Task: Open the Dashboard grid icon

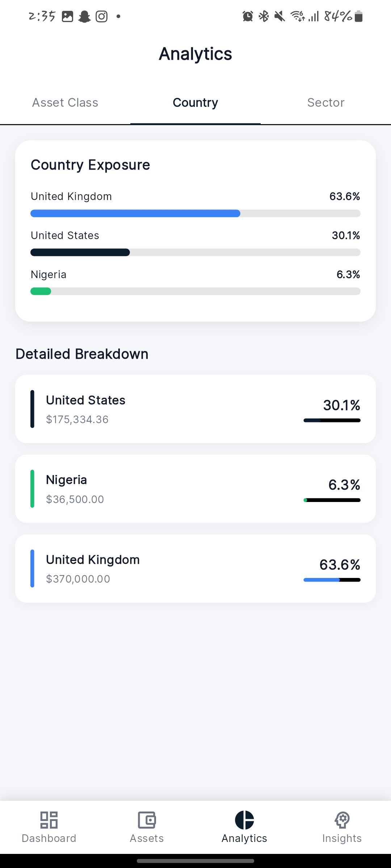Action: [x=49, y=820]
